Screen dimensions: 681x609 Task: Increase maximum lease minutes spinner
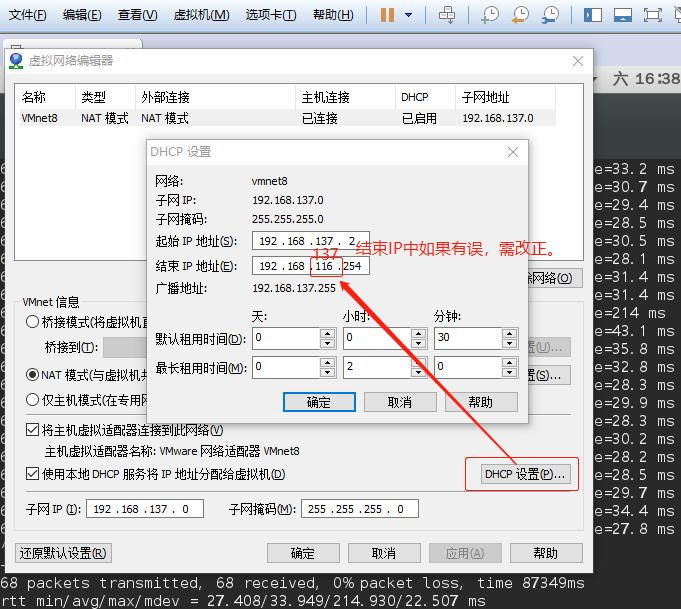[x=509, y=362]
